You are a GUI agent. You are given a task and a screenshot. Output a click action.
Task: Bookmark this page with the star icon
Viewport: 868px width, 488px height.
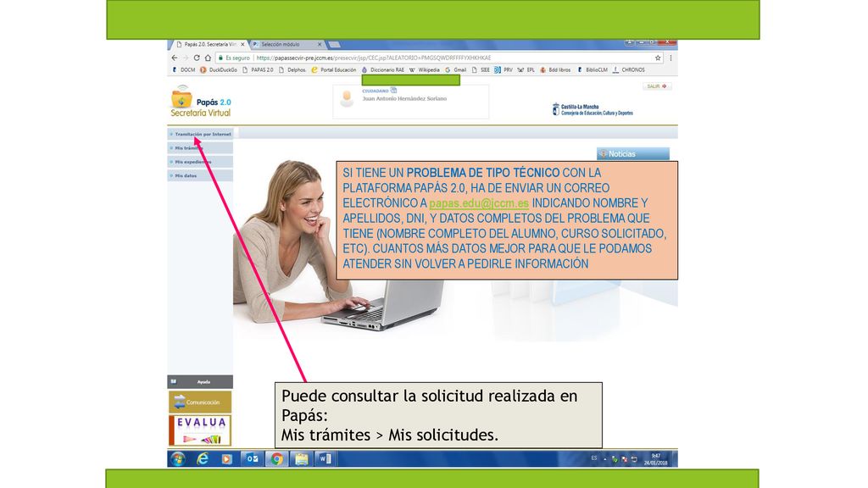click(x=658, y=58)
